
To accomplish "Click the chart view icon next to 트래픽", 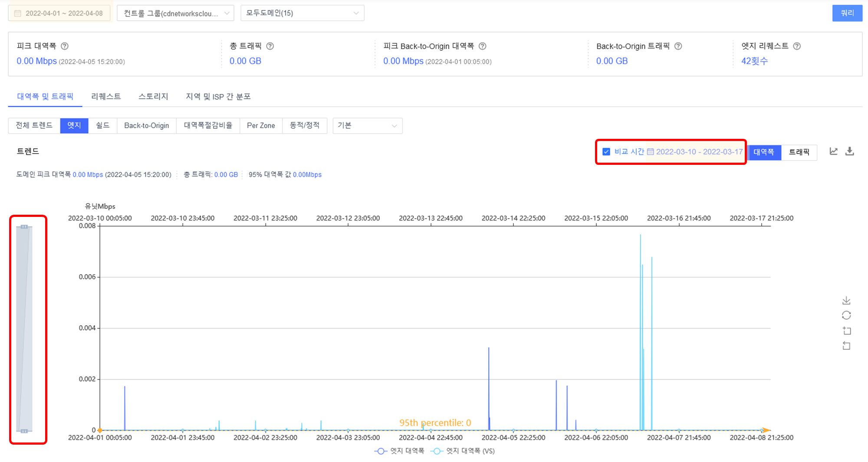I will [833, 151].
